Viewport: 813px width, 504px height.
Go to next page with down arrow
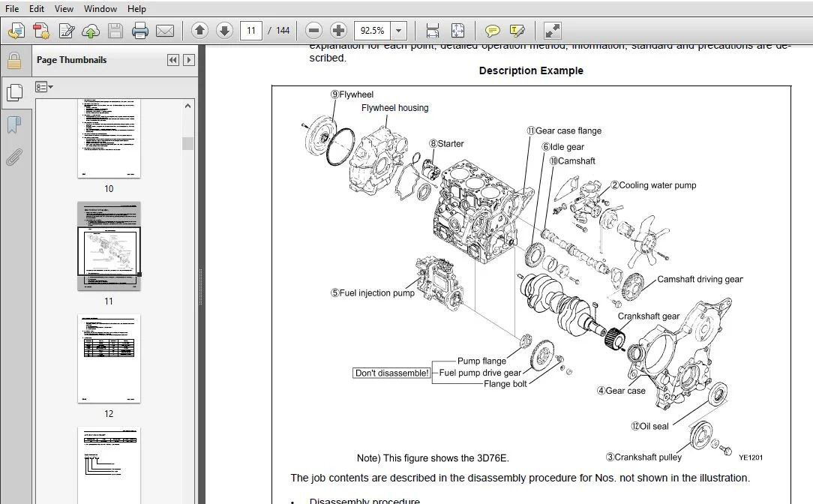pos(224,31)
